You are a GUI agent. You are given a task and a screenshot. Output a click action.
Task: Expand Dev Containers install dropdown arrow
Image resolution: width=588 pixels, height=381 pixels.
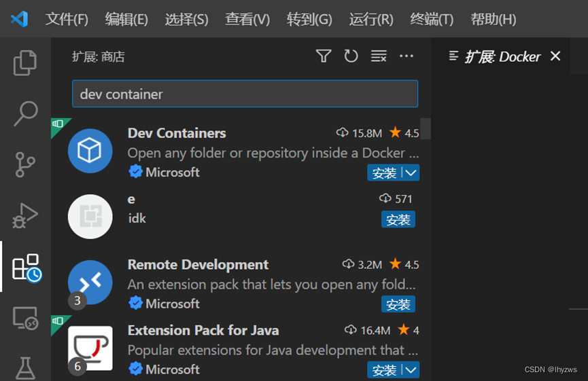[411, 173]
